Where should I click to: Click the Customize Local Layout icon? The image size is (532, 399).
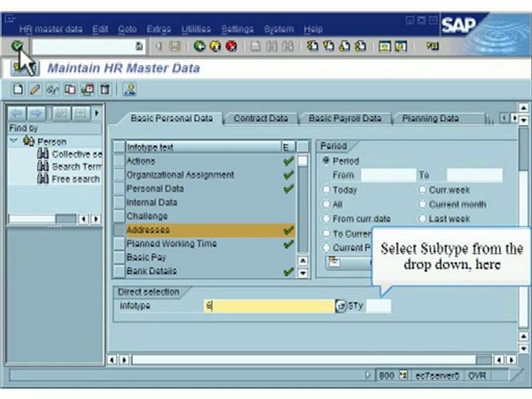tap(433, 46)
